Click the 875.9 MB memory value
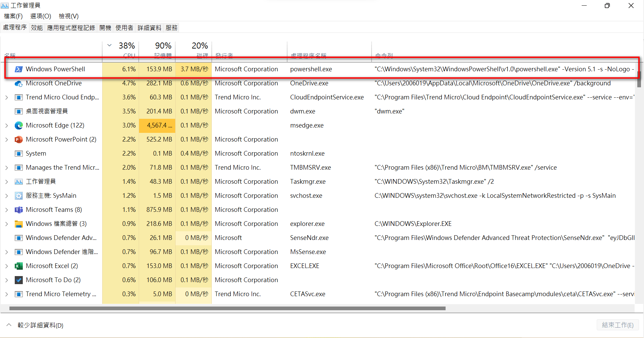This screenshot has height=338, width=644. pos(159,210)
